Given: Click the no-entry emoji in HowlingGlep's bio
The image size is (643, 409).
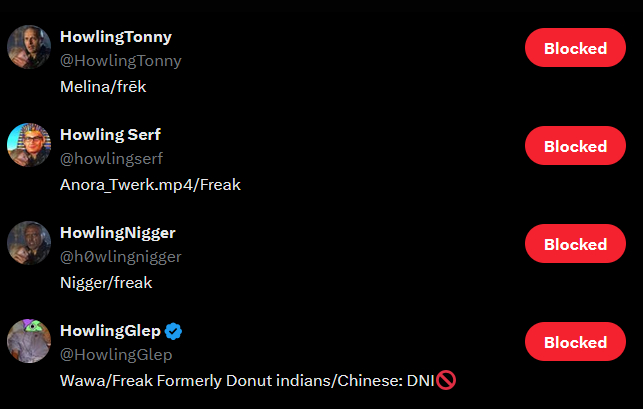Looking at the screenshot, I should 446,380.
